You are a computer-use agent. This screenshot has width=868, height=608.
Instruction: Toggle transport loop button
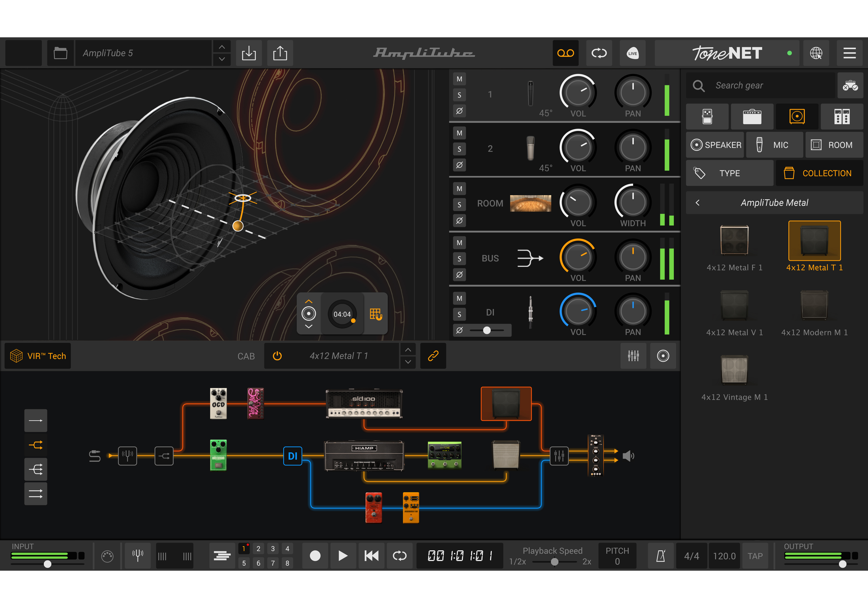click(400, 556)
